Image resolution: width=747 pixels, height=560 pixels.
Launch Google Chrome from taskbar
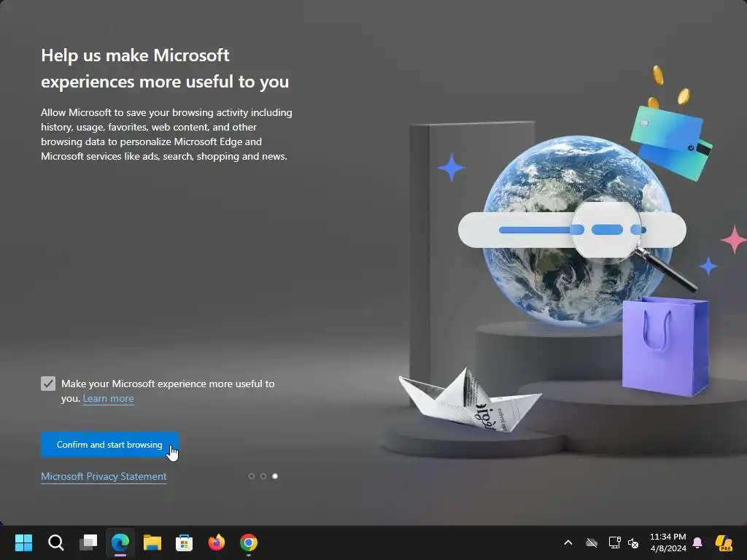click(x=249, y=542)
